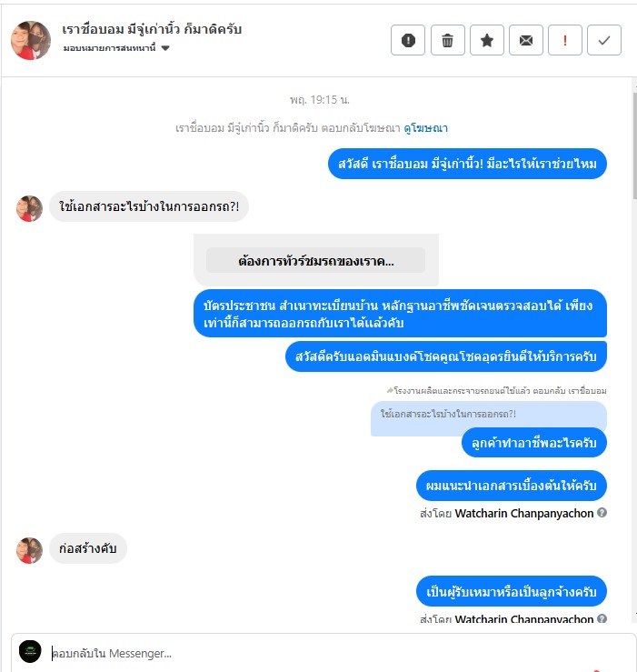The height and width of the screenshot is (672, 637).
Task: Flag the conversation with the red exclamation icon
Action: (x=565, y=40)
